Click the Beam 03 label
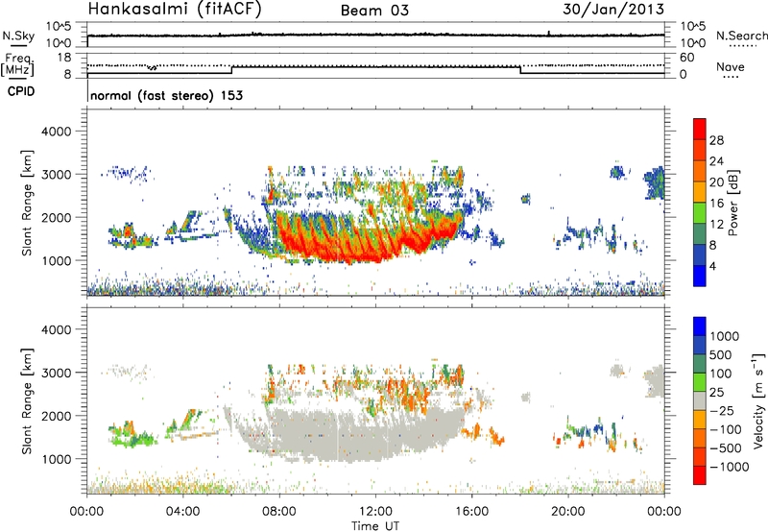The image size is (768, 532). click(x=374, y=11)
